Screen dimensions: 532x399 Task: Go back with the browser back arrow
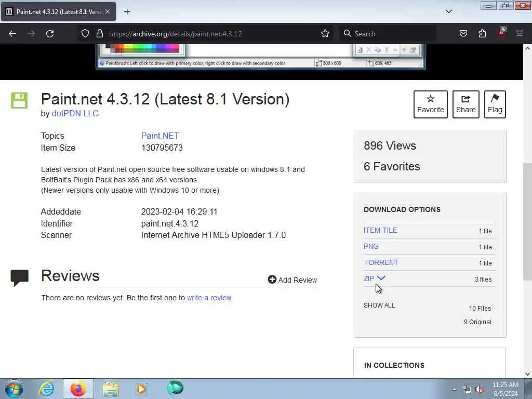[12, 34]
